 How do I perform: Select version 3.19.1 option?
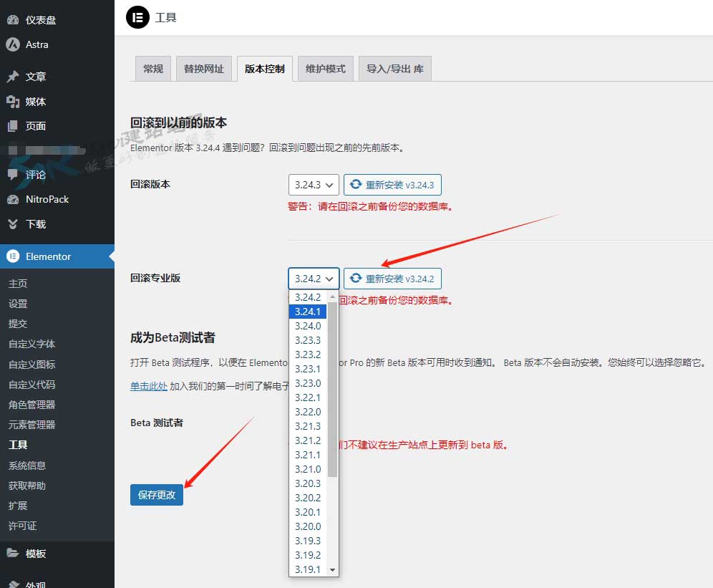point(308,569)
